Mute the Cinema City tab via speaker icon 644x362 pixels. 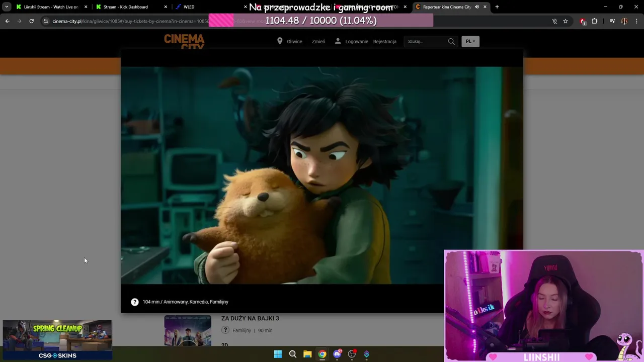coord(476,7)
